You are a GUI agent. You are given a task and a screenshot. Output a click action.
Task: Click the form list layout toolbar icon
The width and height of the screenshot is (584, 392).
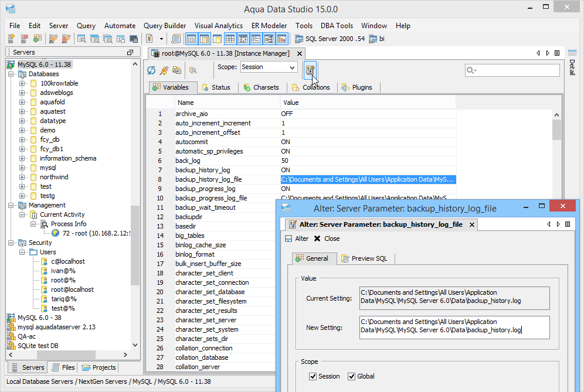pos(256,39)
